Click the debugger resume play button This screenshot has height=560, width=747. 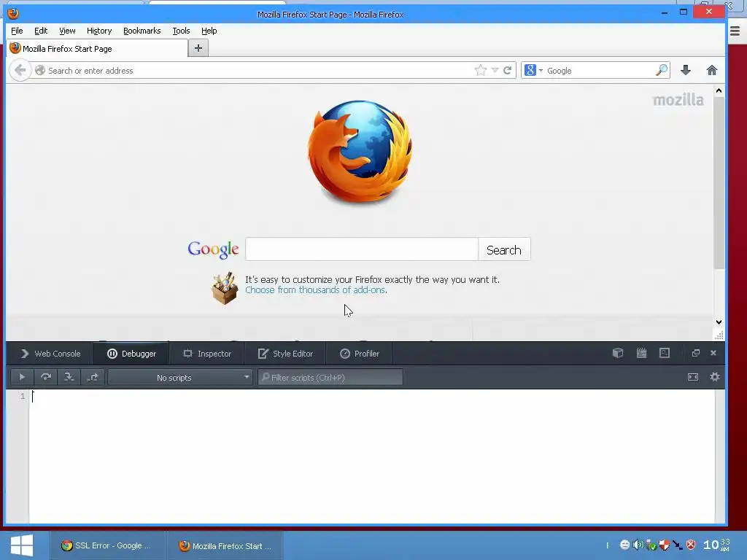[22, 377]
